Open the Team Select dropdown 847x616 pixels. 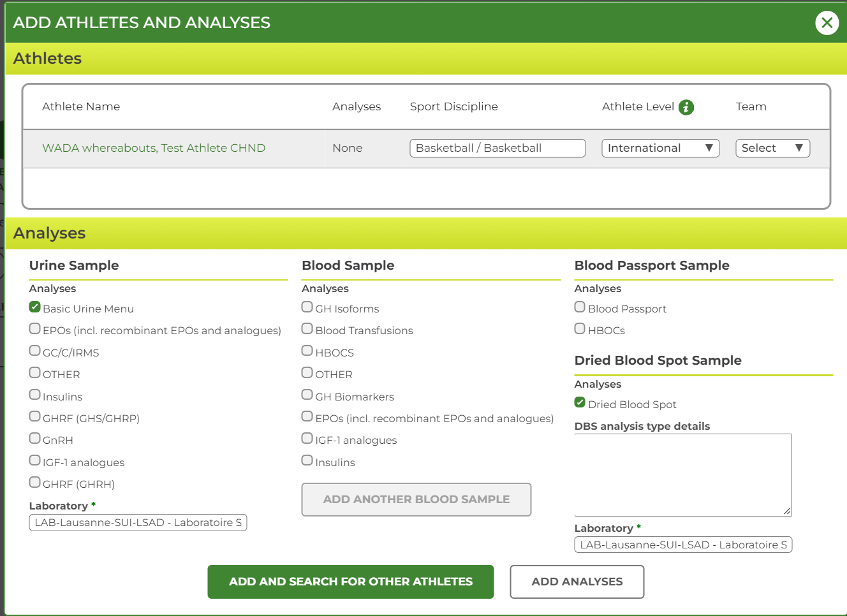pyautogui.click(x=772, y=148)
